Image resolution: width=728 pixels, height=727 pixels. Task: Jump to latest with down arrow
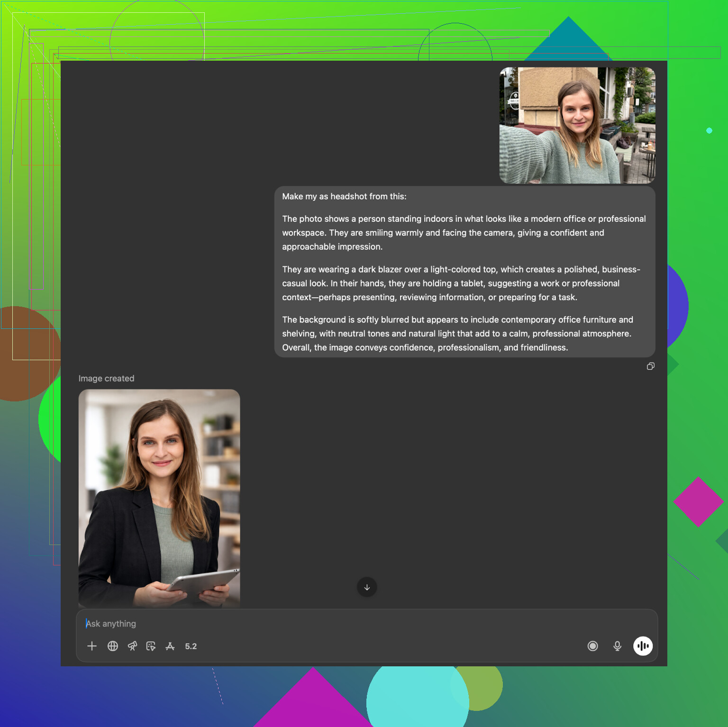367,587
